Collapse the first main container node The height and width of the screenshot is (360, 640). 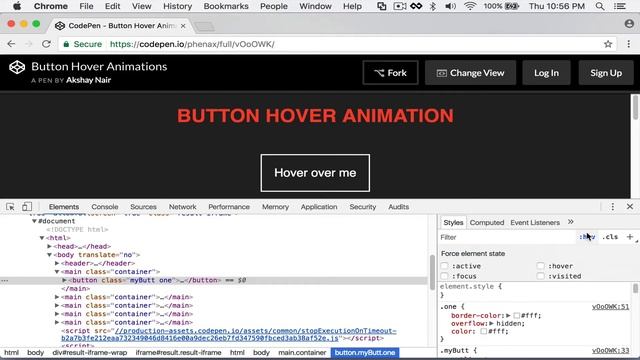point(57,271)
